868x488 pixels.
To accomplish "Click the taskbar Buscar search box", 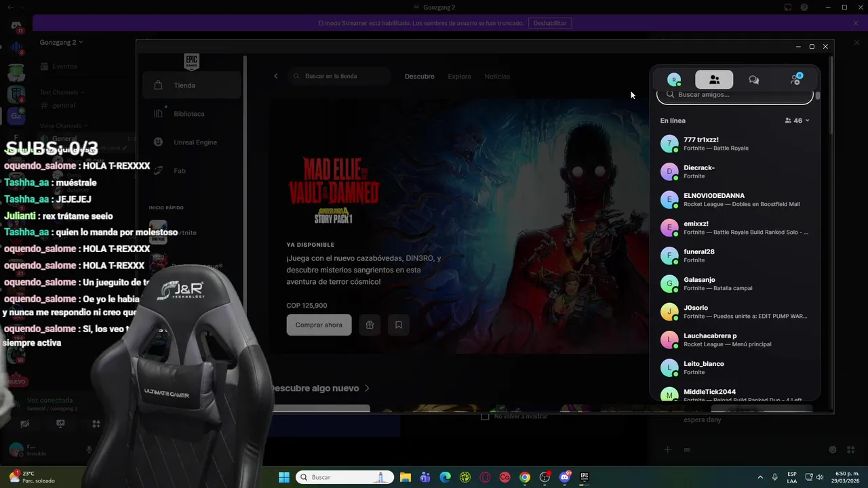I will (346, 477).
